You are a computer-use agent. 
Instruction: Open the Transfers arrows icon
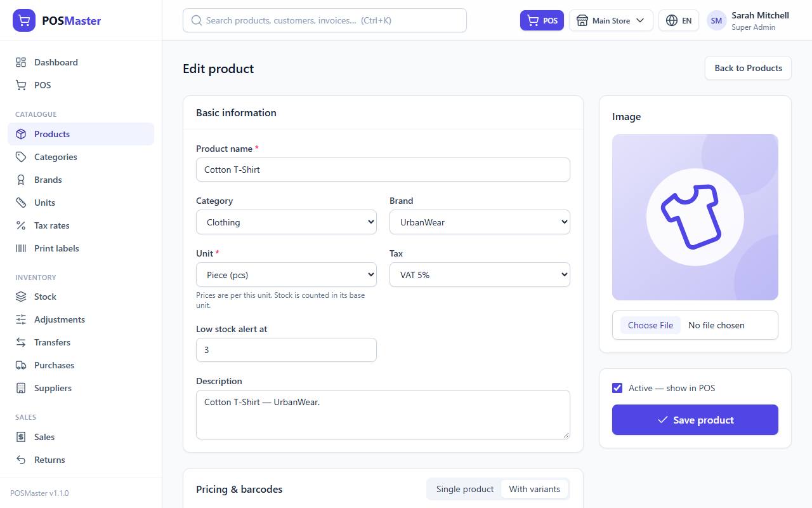tap(21, 342)
